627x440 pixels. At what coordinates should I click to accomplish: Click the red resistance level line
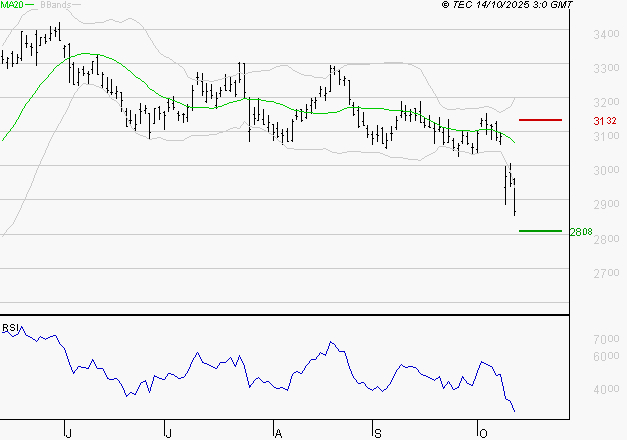540,120
